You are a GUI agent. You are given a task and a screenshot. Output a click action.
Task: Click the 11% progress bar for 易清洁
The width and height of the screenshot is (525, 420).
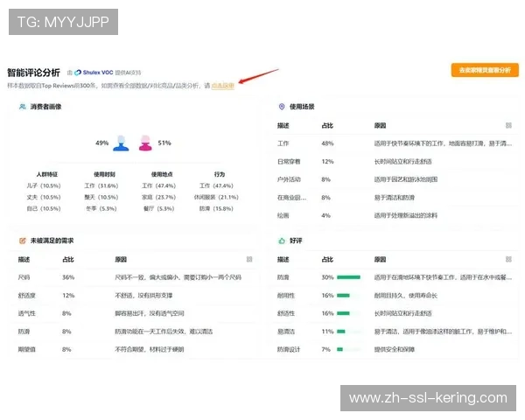coord(341,332)
